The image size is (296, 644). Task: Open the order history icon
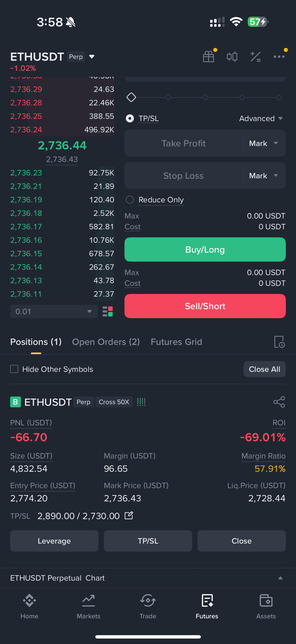(x=279, y=342)
